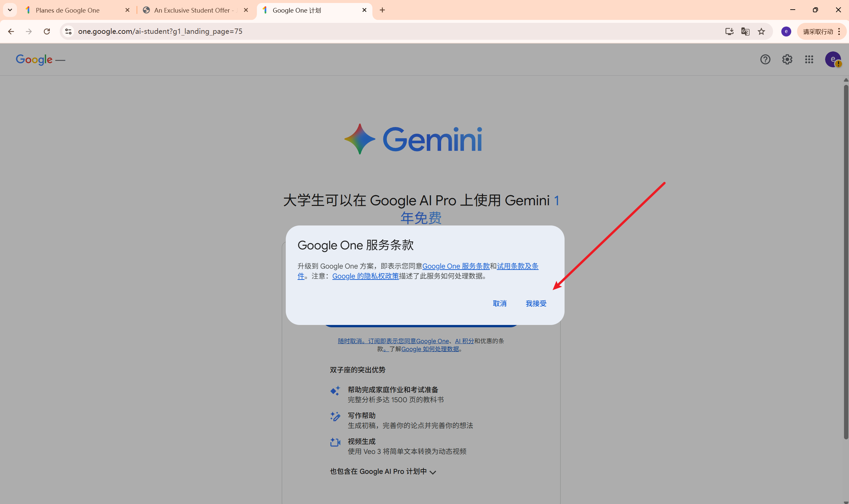Reload the current page
This screenshot has height=504, width=849.
click(47, 31)
